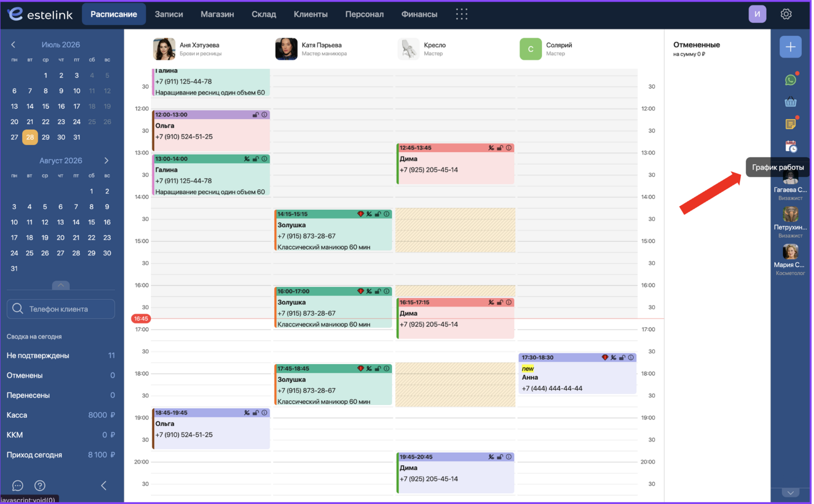Image resolution: width=814 pixels, height=504 pixels.
Task: Go to previous month in calendar
Action: click(14, 45)
